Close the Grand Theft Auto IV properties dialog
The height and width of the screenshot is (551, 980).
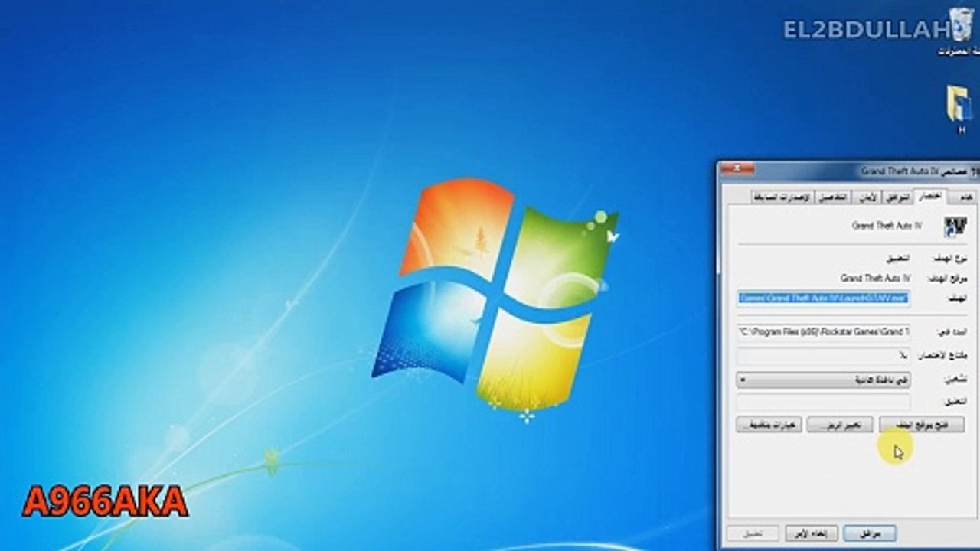point(737,169)
